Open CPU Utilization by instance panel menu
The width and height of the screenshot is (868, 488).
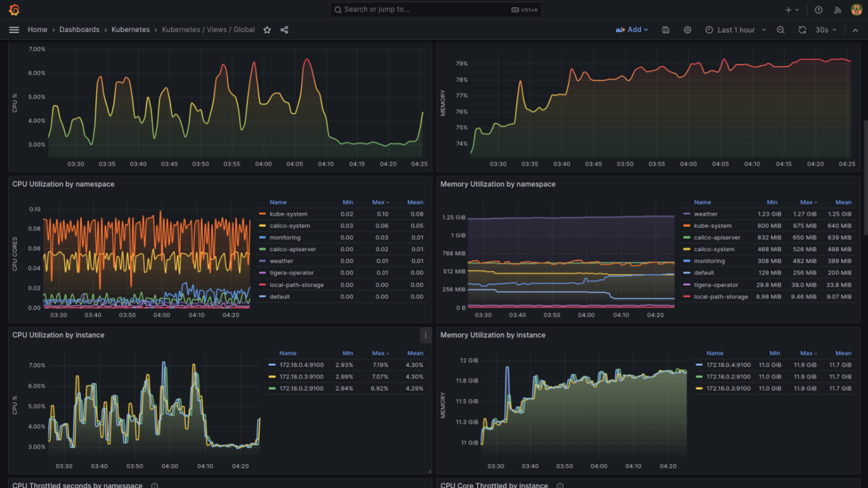426,335
